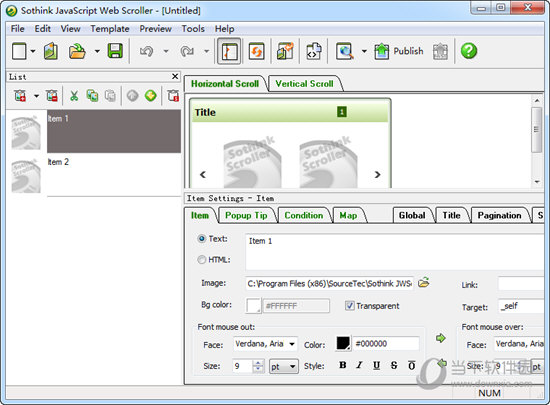Open the Pagination tab
Screen dimensions: 550x405
(x=499, y=215)
